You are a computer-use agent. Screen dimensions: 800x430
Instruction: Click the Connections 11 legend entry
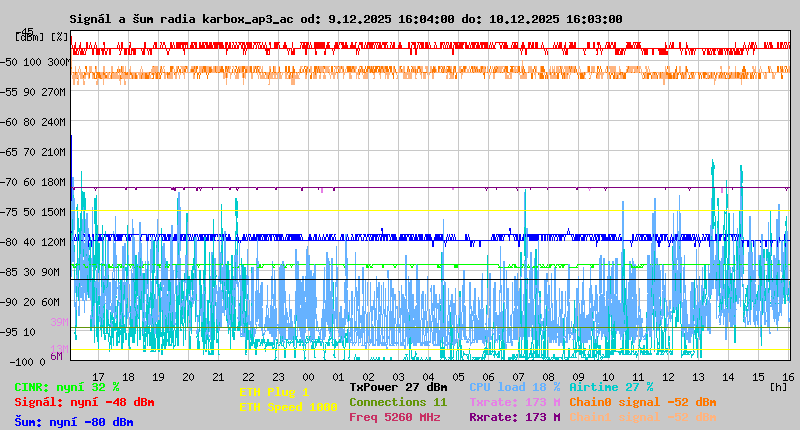click(398, 402)
